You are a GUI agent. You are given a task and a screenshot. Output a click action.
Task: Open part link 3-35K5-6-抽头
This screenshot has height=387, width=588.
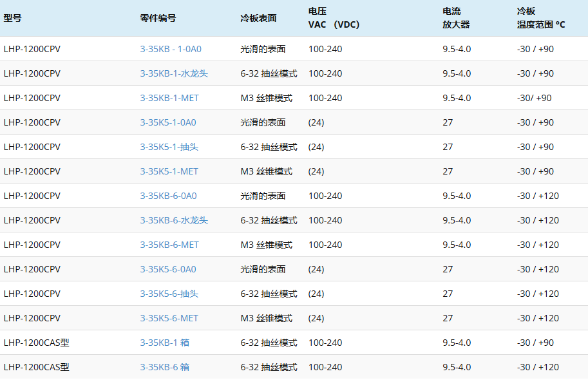point(169,294)
